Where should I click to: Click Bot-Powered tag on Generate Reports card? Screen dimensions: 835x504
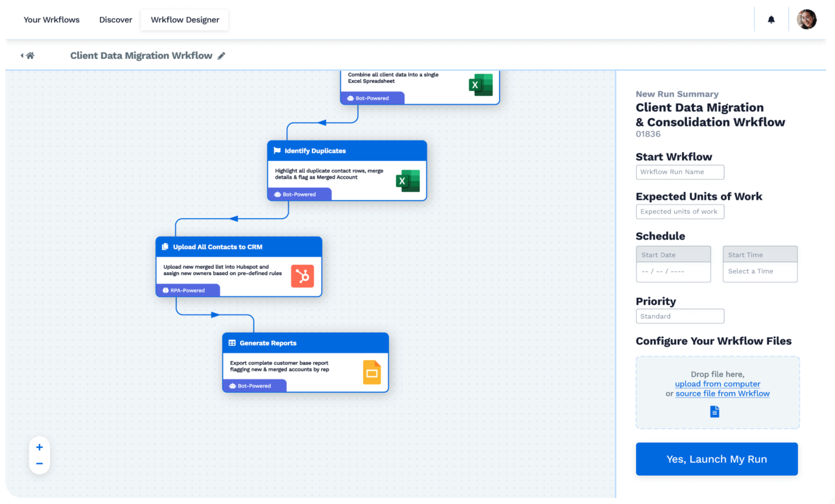pyautogui.click(x=254, y=386)
